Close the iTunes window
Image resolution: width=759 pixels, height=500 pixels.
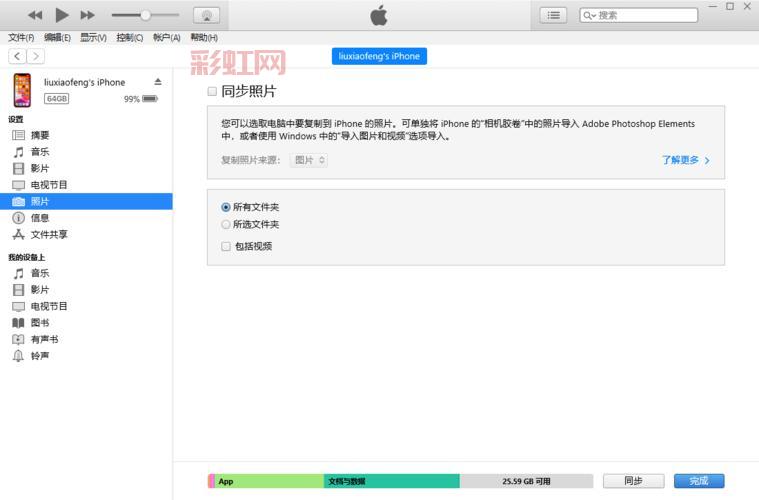pyautogui.click(x=747, y=6)
